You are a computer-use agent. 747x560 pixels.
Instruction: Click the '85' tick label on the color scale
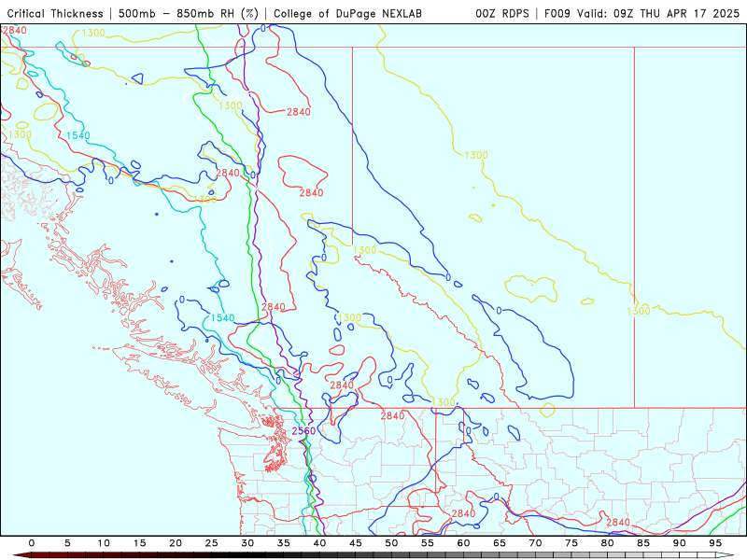[x=643, y=543]
